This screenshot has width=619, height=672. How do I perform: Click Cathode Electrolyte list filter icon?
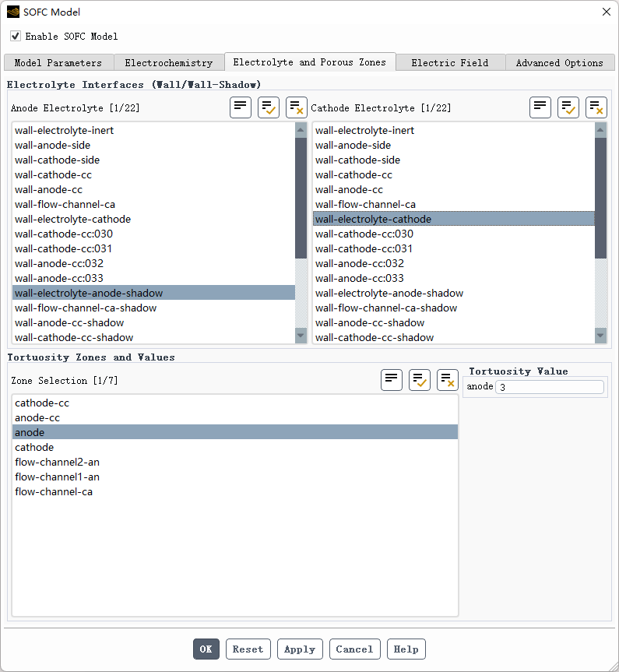click(x=540, y=107)
